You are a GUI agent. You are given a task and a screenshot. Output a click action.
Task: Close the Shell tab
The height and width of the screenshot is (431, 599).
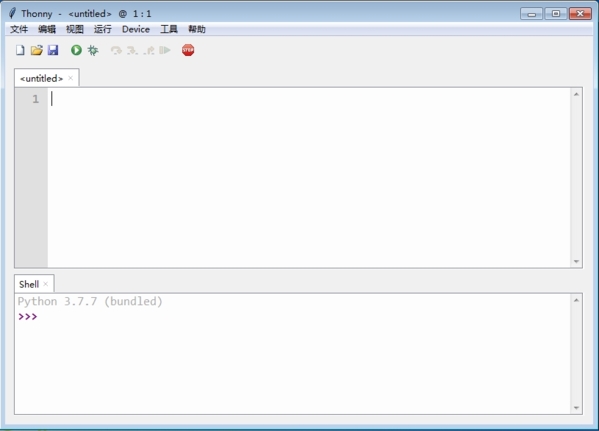click(45, 284)
